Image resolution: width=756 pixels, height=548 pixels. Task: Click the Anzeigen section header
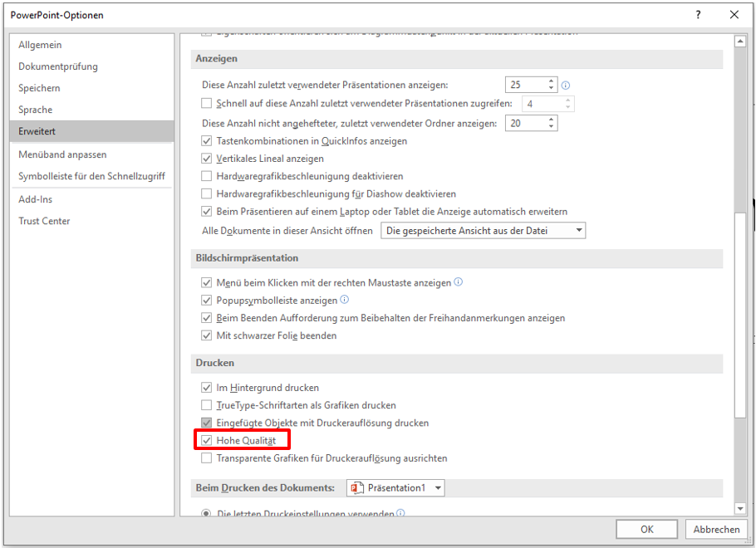tap(457, 59)
